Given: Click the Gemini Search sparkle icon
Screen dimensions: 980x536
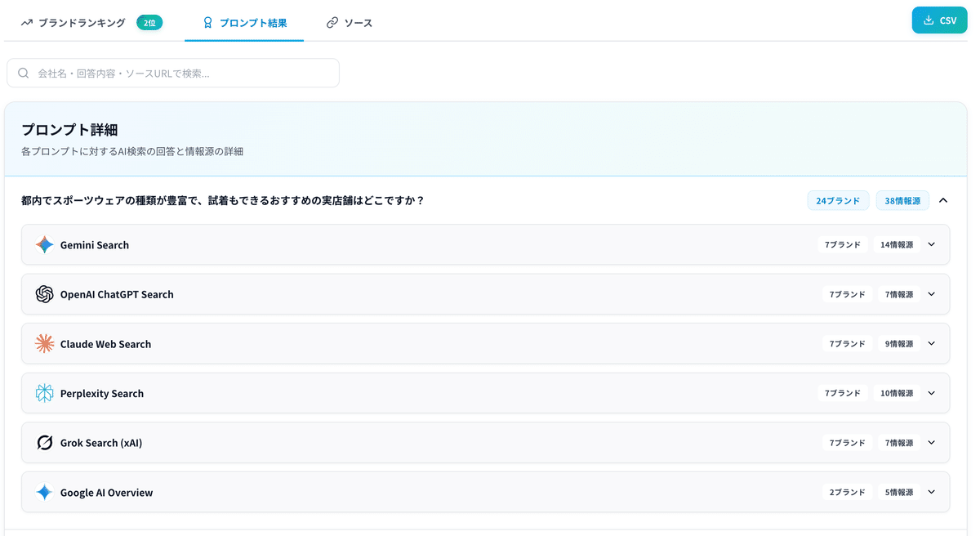Looking at the screenshot, I should 44,244.
